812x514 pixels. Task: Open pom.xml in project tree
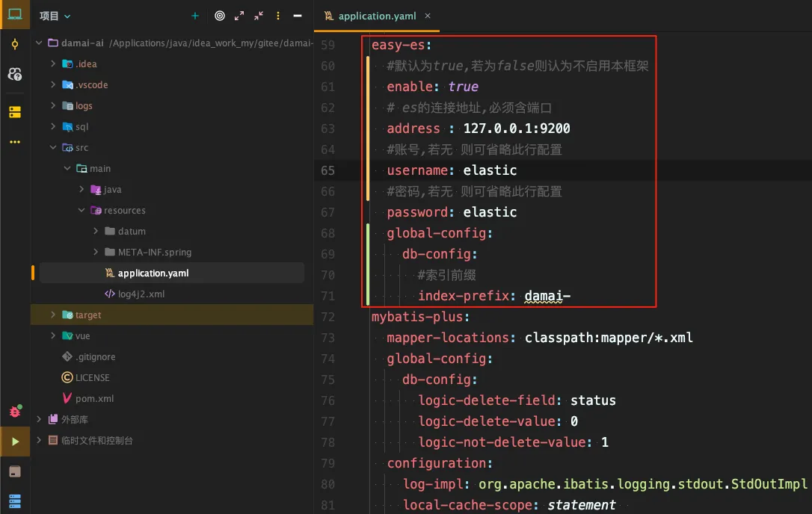94,399
